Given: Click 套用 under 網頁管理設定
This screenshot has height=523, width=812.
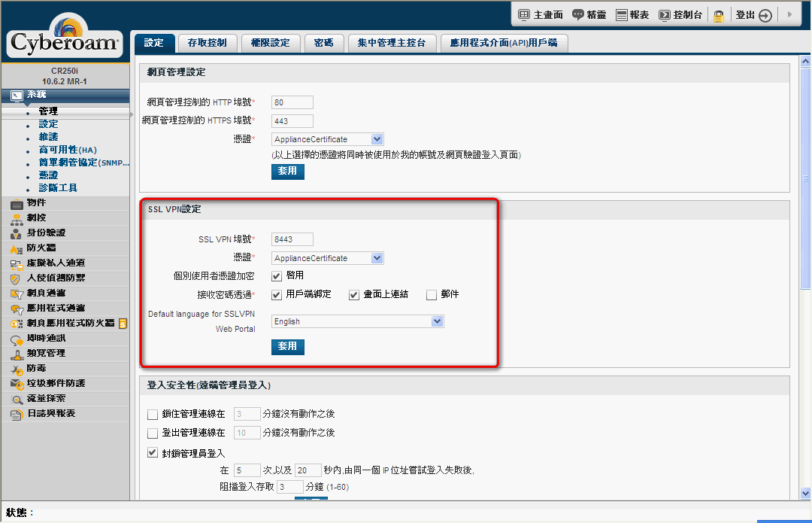Looking at the screenshot, I should pyautogui.click(x=287, y=171).
